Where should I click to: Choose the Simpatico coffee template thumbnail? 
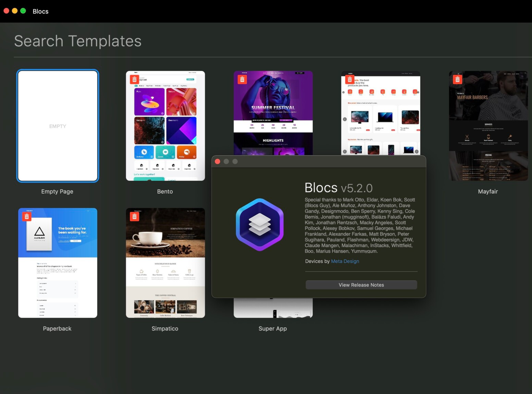pyautogui.click(x=165, y=263)
